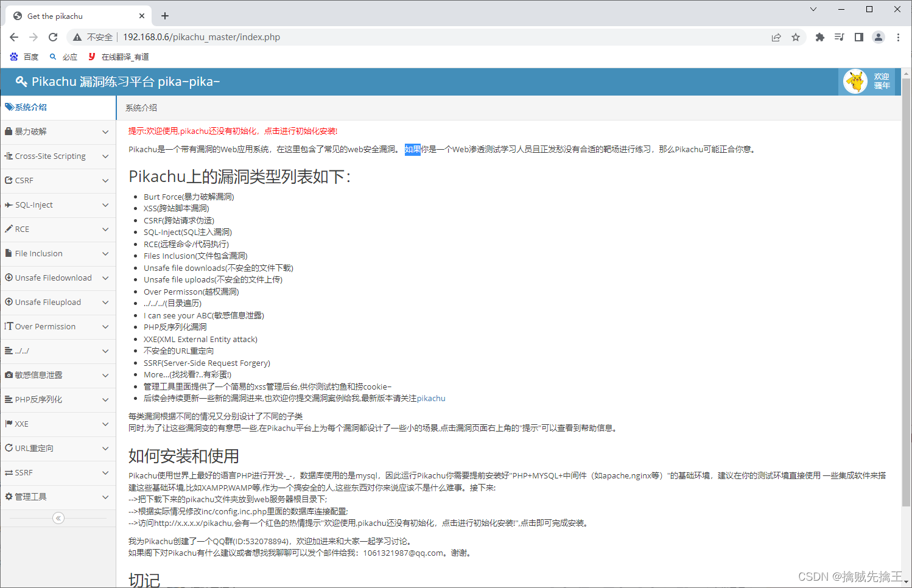912x588 pixels.
Task: Click the key icon beside Pikachu title
Action: tap(21, 82)
